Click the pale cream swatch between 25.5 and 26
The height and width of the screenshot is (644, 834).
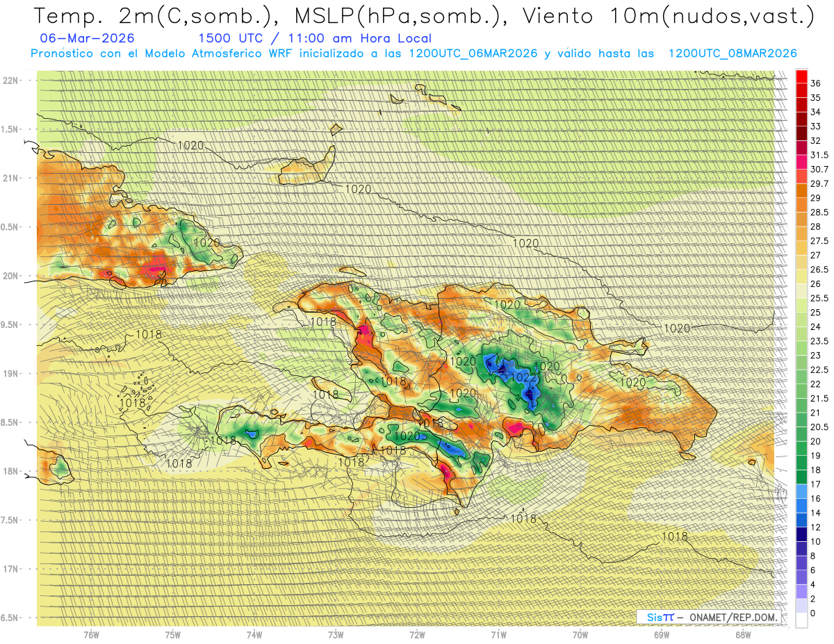pyautogui.click(x=801, y=290)
